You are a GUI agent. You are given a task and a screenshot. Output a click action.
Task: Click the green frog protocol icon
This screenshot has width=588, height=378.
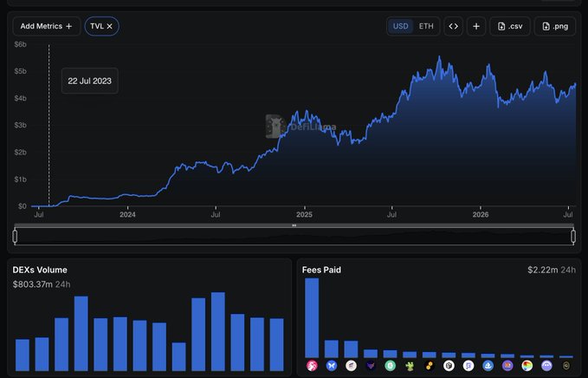coord(410,365)
